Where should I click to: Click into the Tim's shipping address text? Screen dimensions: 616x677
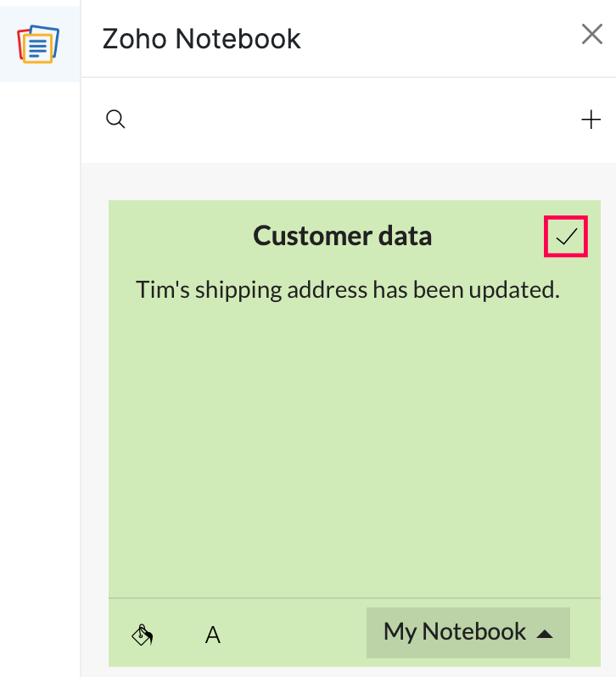[x=348, y=290]
